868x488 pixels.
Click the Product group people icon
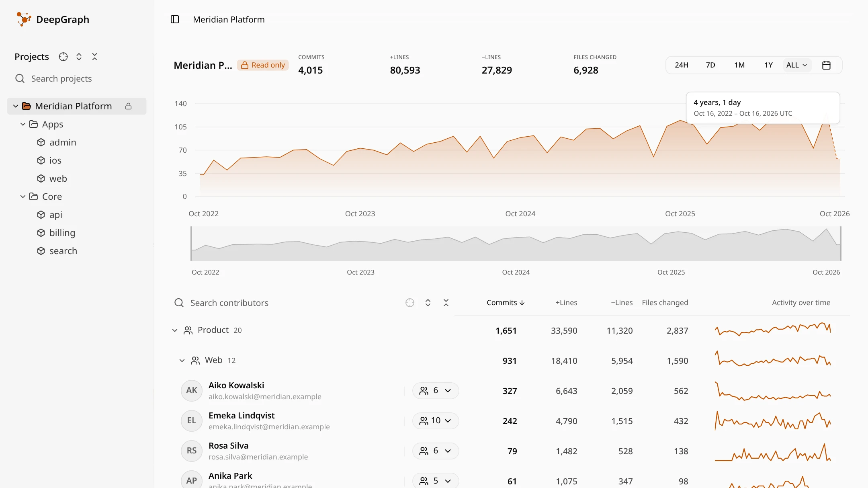(188, 330)
